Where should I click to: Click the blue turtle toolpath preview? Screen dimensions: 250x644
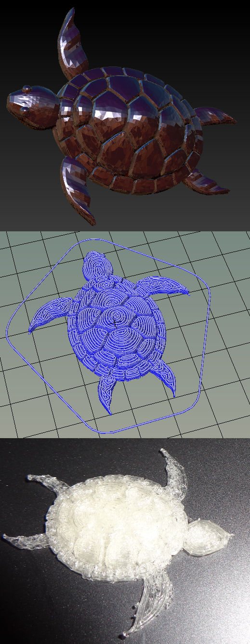(110, 332)
